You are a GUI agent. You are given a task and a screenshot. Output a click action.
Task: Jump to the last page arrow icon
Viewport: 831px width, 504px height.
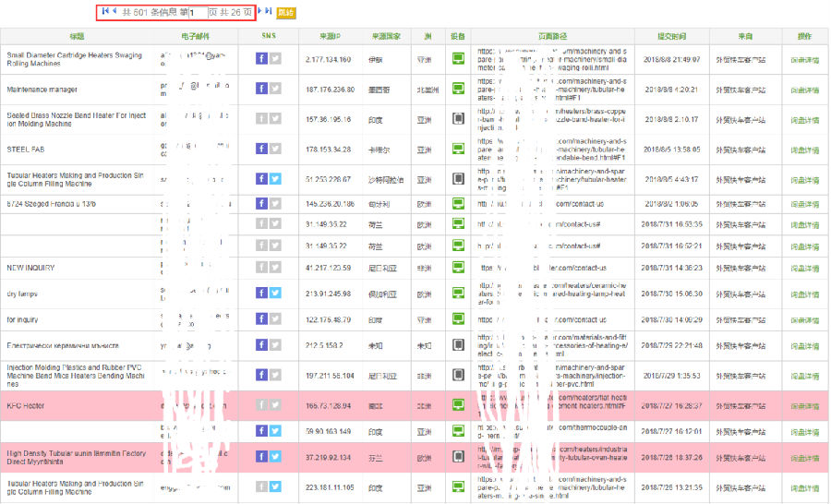[x=269, y=11]
